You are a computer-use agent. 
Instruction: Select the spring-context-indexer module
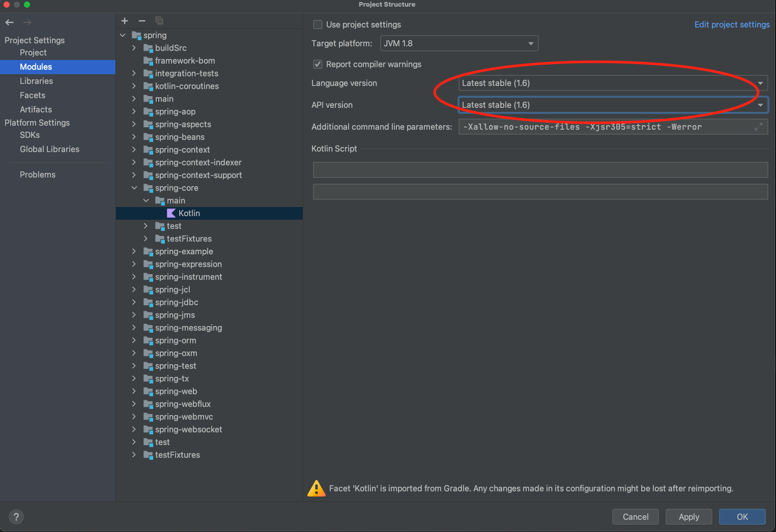(198, 162)
